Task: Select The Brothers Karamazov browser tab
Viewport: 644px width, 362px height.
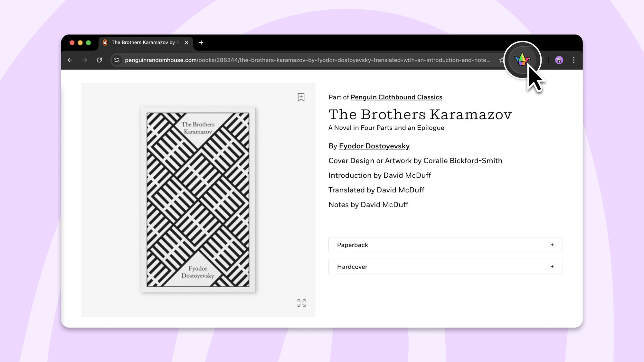Action: point(143,42)
